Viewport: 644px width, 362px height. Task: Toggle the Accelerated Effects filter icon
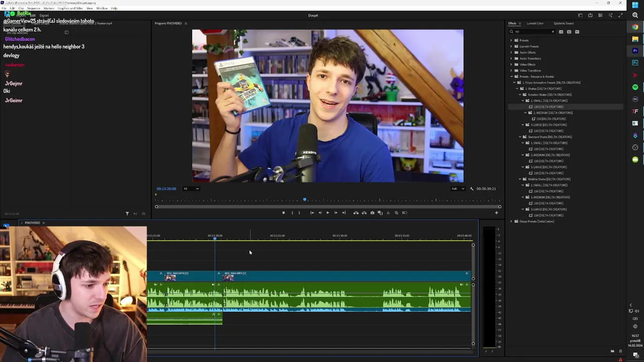pyautogui.click(x=561, y=32)
